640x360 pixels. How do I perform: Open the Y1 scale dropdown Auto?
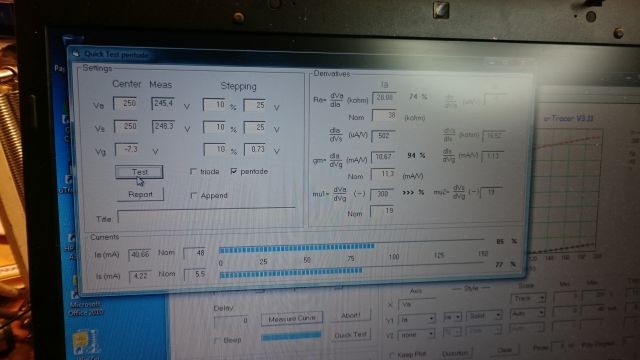(528, 313)
